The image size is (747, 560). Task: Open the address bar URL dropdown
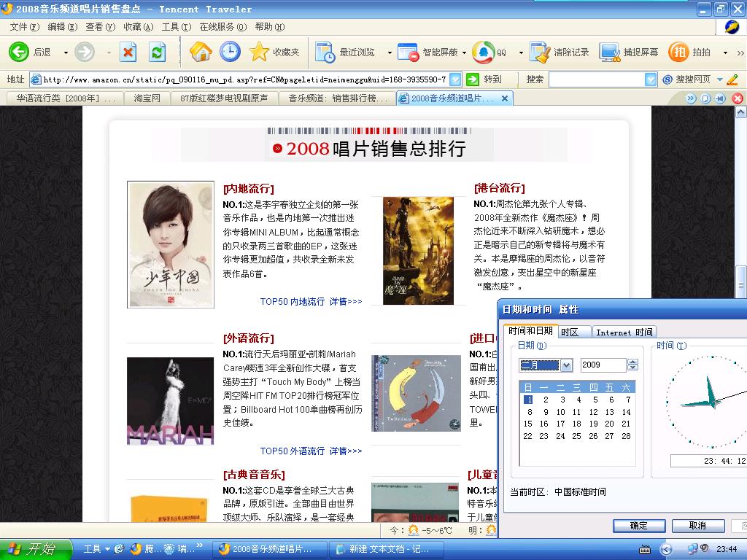point(455,79)
